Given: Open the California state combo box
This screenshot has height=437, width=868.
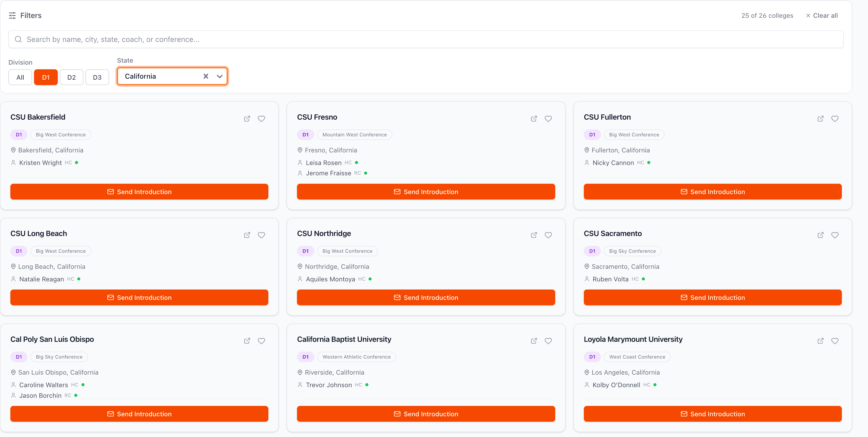Looking at the screenshot, I should (172, 76).
